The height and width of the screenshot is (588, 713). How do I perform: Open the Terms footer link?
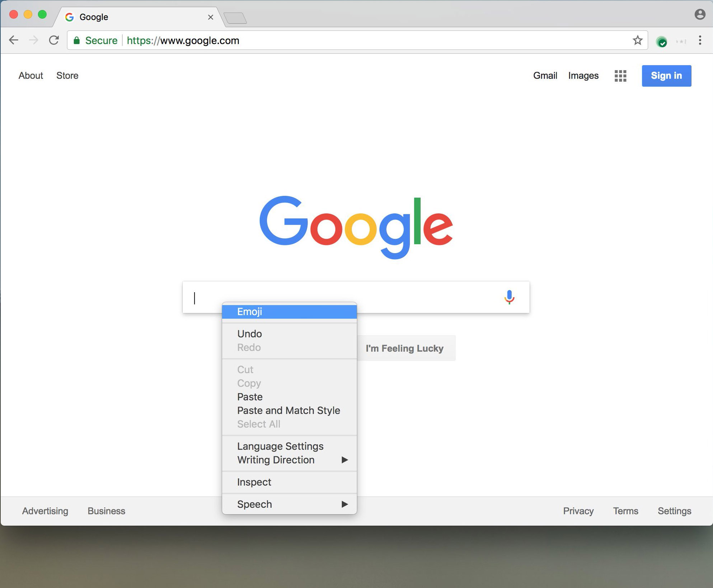coord(625,511)
